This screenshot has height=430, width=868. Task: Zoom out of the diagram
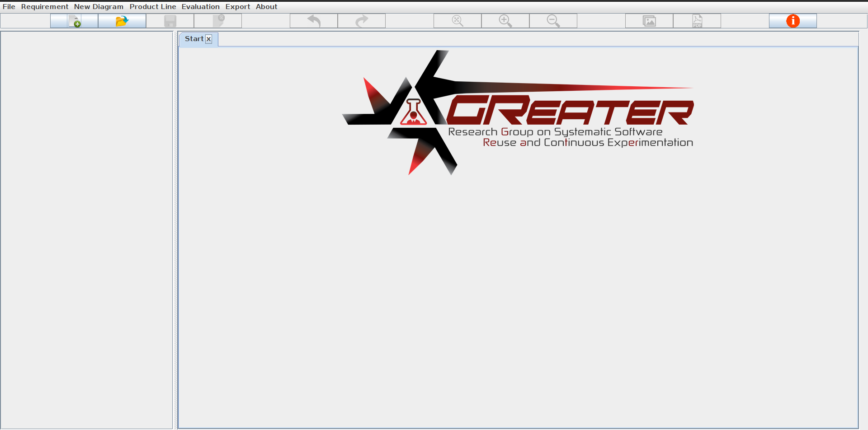[x=553, y=20]
